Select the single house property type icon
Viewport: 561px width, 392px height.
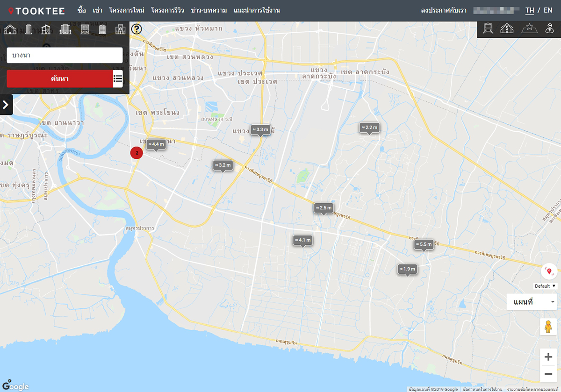(x=10, y=29)
